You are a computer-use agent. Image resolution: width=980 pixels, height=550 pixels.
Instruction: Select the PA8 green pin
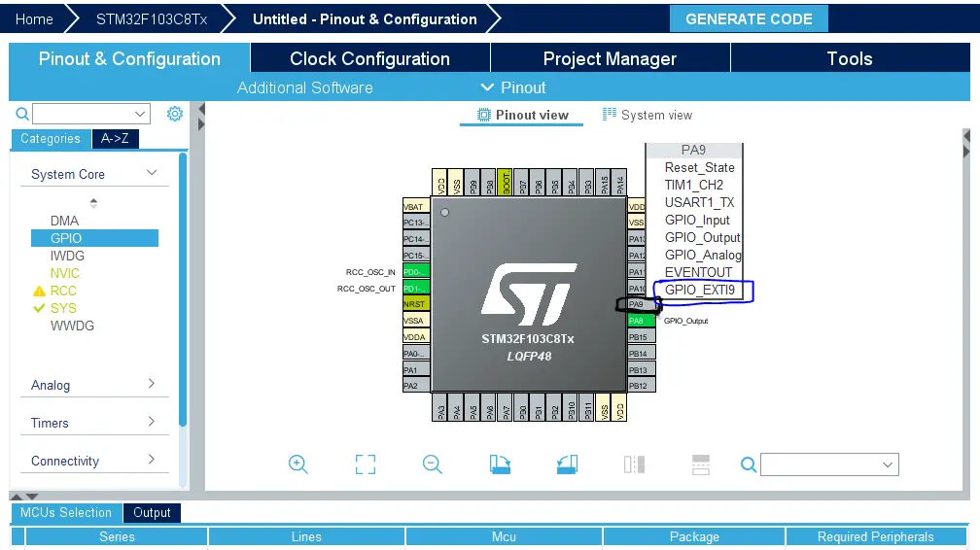tap(642, 321)
